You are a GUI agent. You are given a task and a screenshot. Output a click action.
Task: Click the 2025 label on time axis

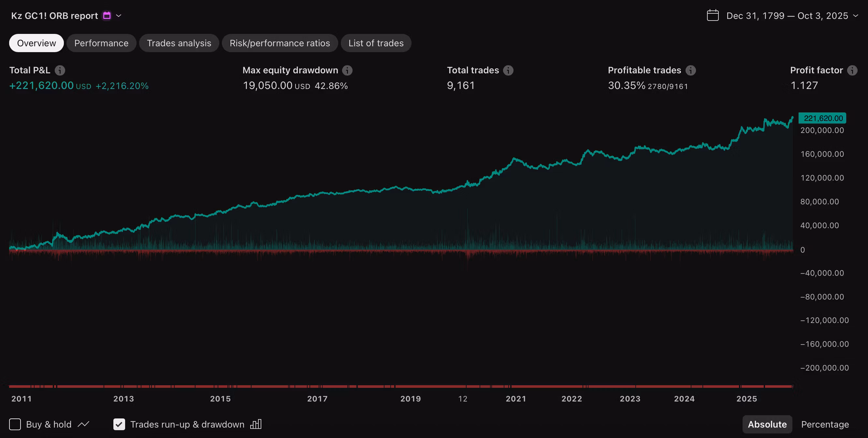point(747,399)
